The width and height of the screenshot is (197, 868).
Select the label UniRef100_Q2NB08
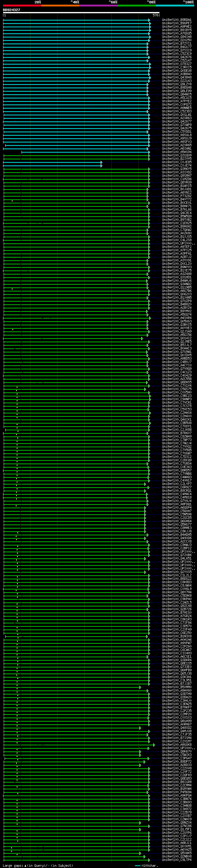(x=177, y=857)
